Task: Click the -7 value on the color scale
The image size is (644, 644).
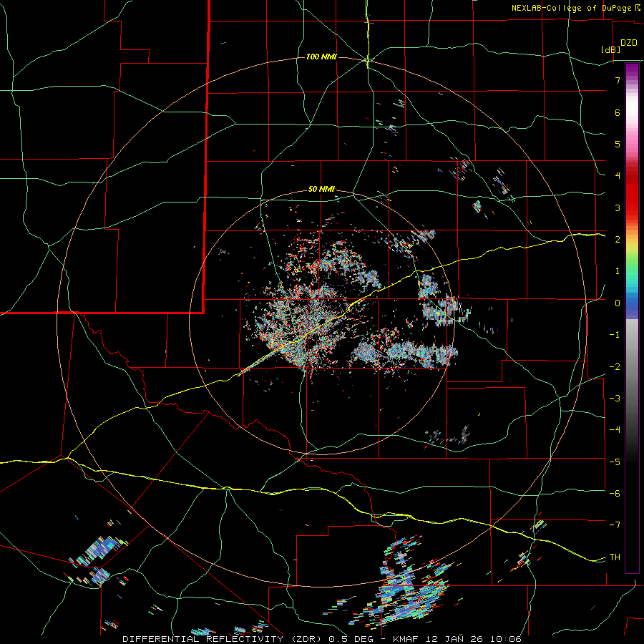Action: coord(615,525)
